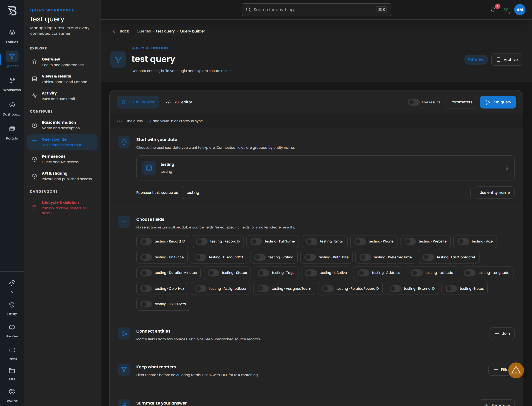Viewport: 532px width, 406px height.
Task: Open Live View in the left rail
Action: [12, 331]
